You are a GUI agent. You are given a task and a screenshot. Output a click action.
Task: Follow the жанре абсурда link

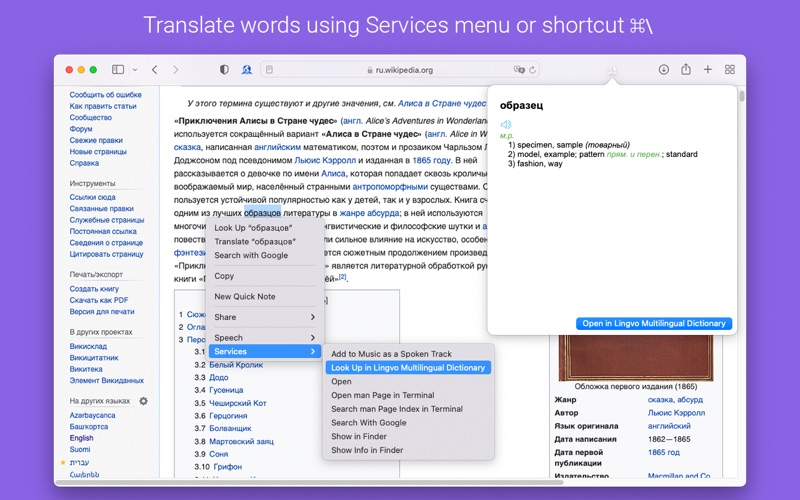pyautogui.click(x=369, y=213)
